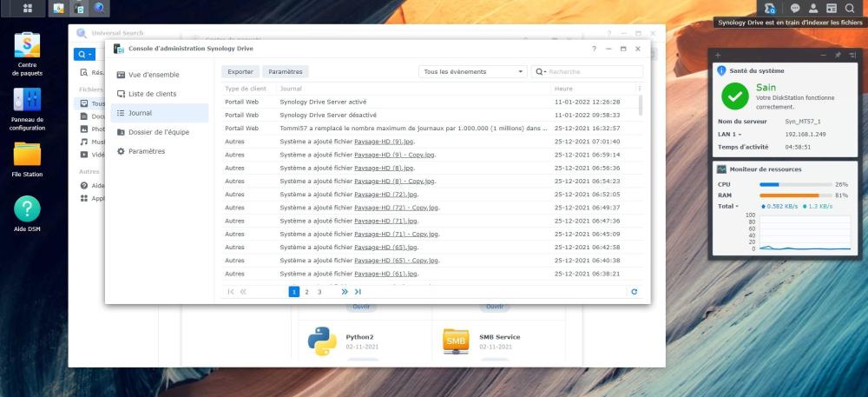The image size is (868, 397).
Task: Select the Synology Drive Server activé row
Action: point(430,102)
